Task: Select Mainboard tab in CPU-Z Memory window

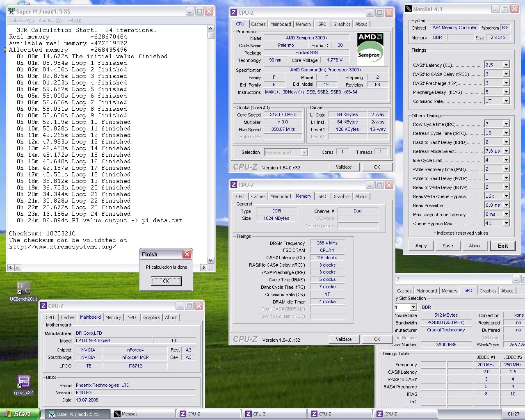Action: tap(281, 196)
